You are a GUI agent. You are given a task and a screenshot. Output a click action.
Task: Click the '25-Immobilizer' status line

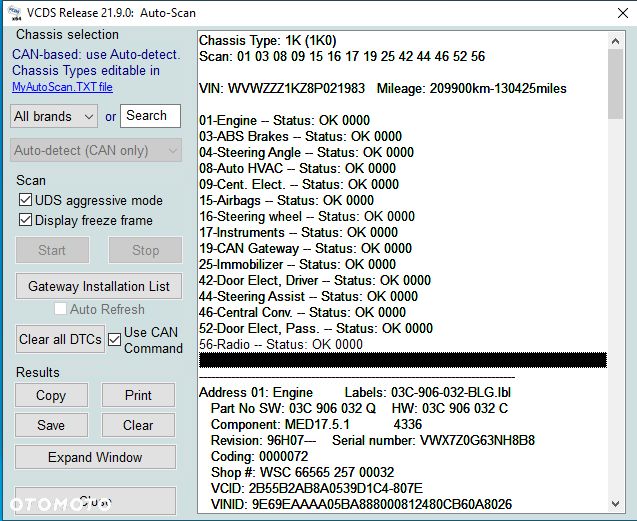[x=297, y=264]
